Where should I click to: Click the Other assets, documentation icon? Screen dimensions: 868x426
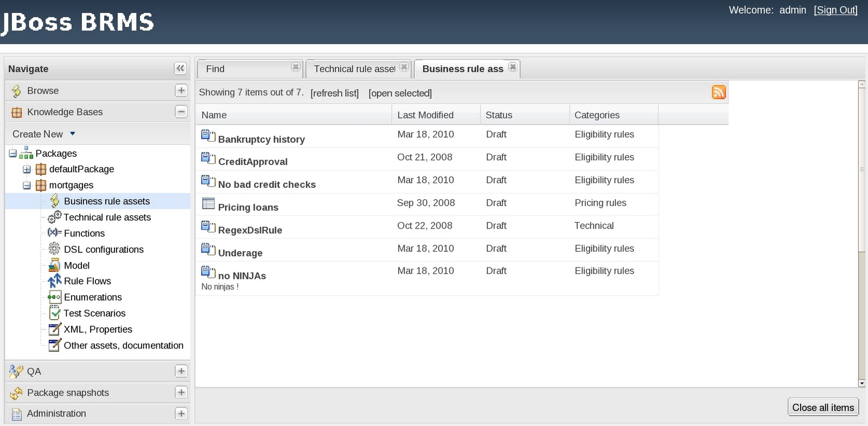(55, 345)
